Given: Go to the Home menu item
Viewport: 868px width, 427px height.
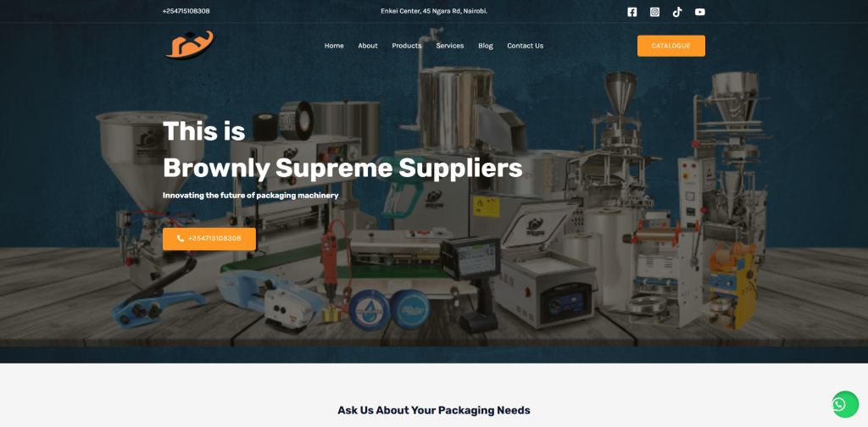Looking at the screenshot, I should 334,46.
